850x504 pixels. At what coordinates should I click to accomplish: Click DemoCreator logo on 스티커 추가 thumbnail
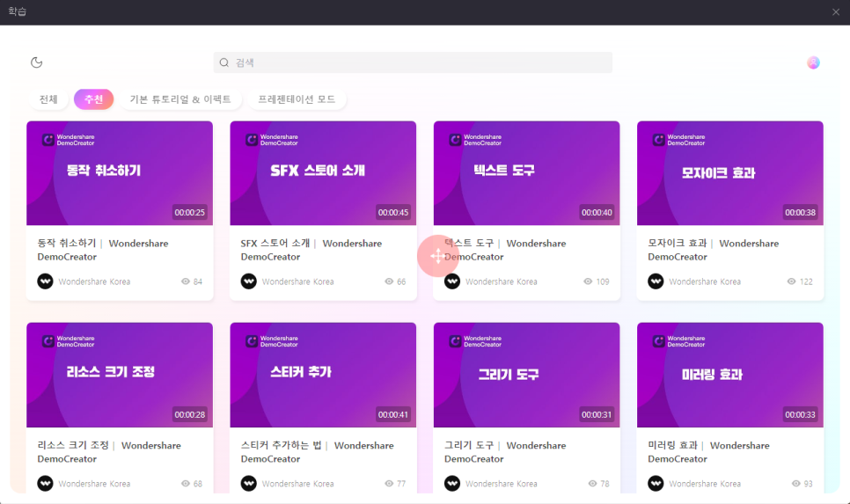click(x=272, y=341)
